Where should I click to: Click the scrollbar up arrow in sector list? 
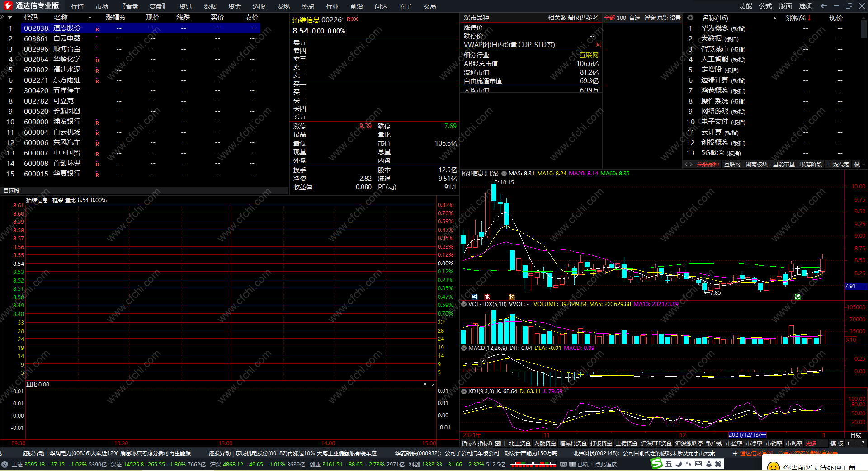coord(864,17)
